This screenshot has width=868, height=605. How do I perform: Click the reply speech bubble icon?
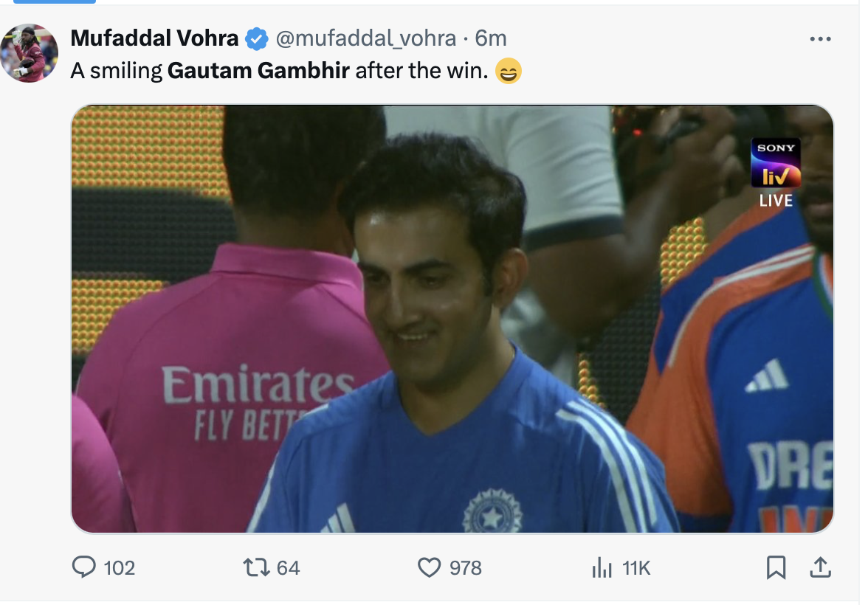point(84,567)
